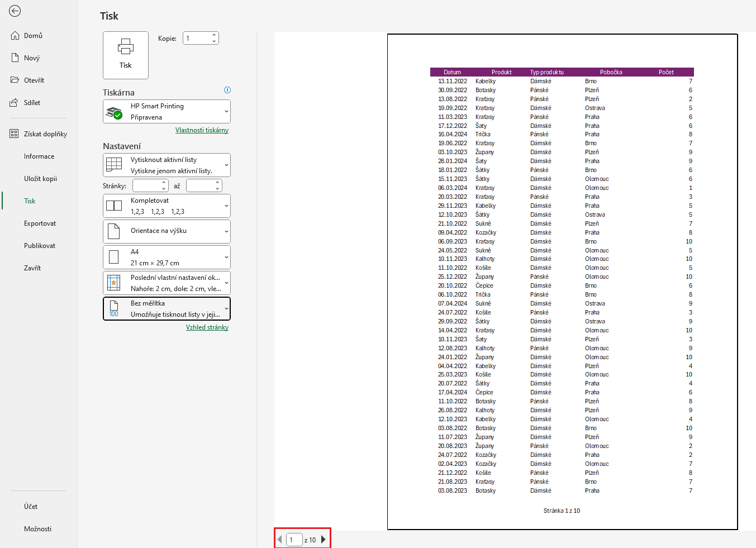Click the collate pages icon

pyautogui.click(x=114, y=206)
